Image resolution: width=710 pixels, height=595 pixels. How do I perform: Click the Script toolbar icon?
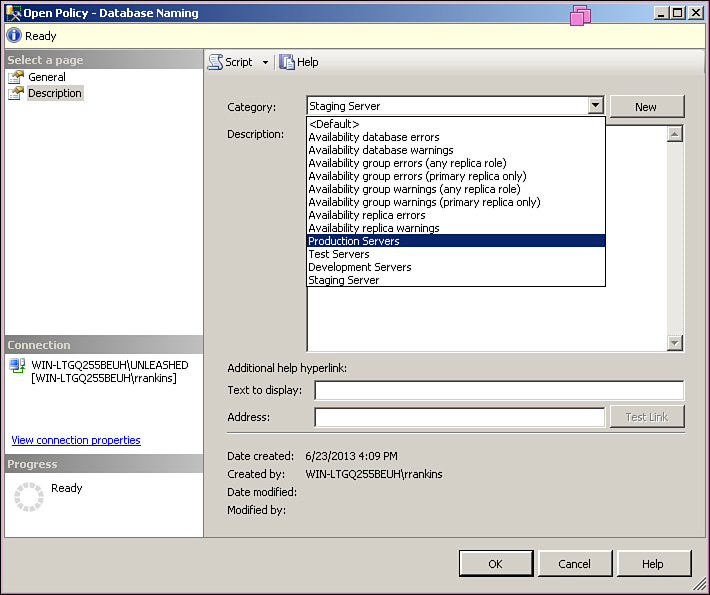[x=215, y=62]
